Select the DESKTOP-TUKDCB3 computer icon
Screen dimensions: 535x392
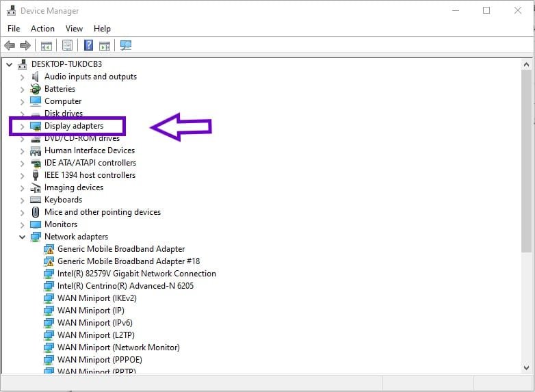tap(23, 64)
